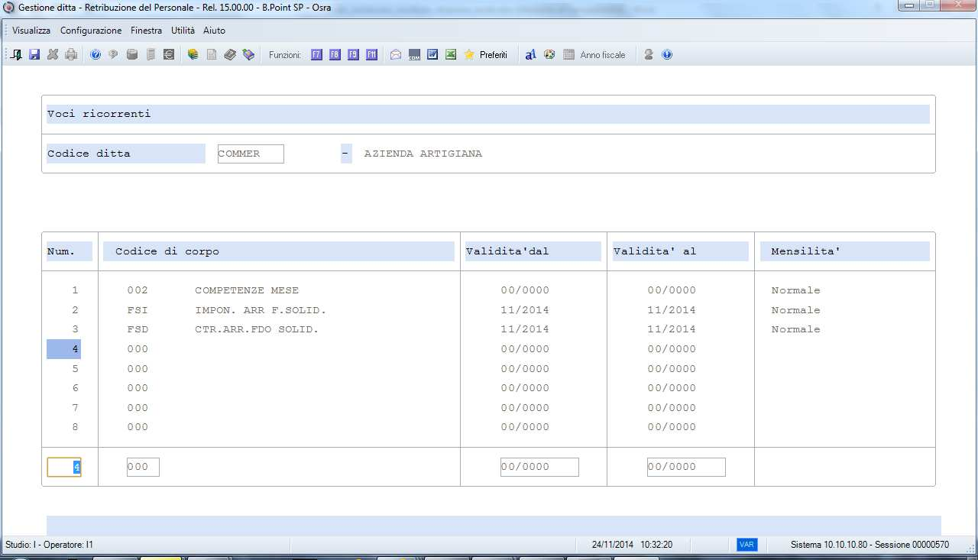Click the save floppy disk icon
Viewport: 978px width, 560px height.
pos(34,55)
